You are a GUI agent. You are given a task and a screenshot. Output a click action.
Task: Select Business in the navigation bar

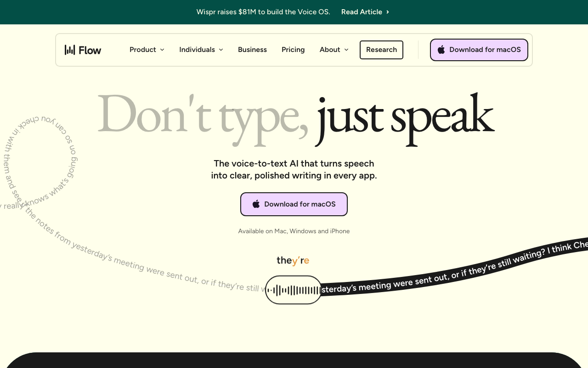(x=252, y=50)
